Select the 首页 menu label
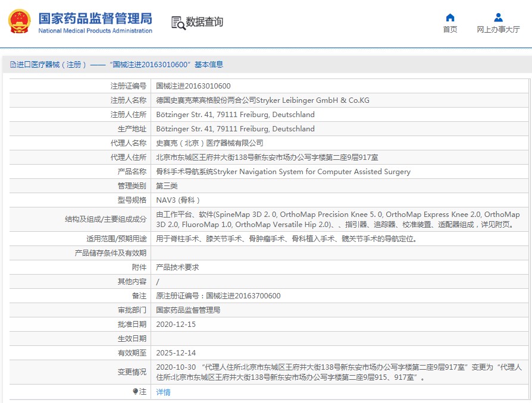532x403 pixels. 450,30
